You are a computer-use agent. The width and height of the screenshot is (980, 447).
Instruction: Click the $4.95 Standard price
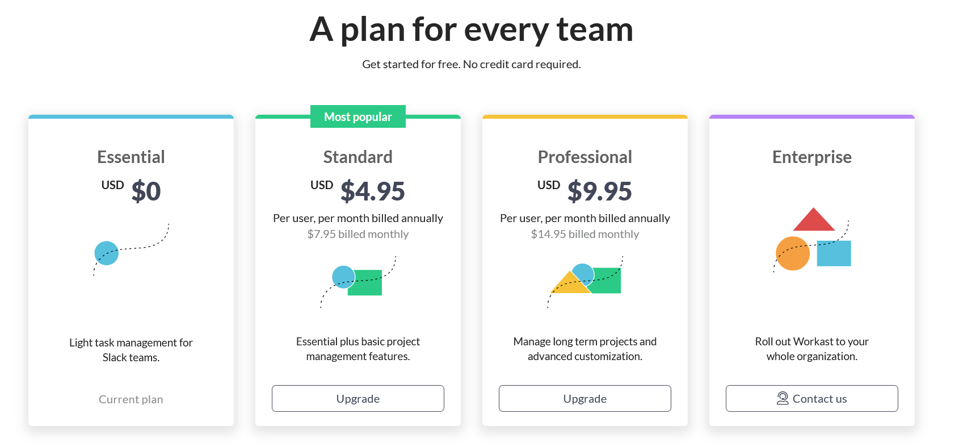point(372,191)
